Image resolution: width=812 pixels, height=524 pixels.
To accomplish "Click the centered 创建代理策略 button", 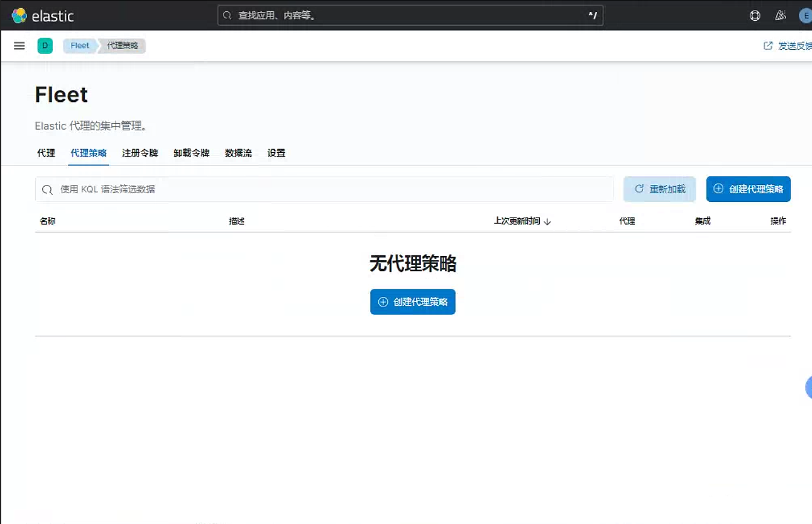I will 413,302.
